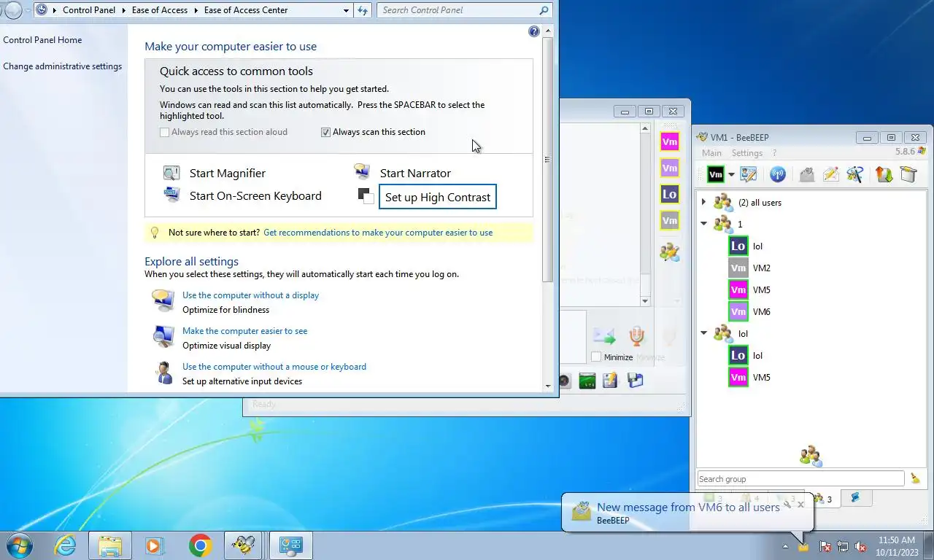Click the broom icon beside Search group
Viewport: 934px width, 560px height.
pos(915,479)
